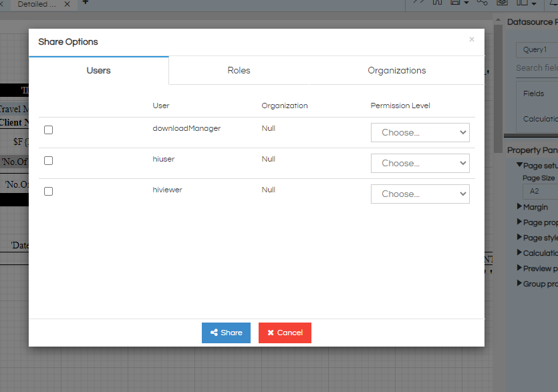Click the blue Share button
558x392 pixels.
pos(226,333)
